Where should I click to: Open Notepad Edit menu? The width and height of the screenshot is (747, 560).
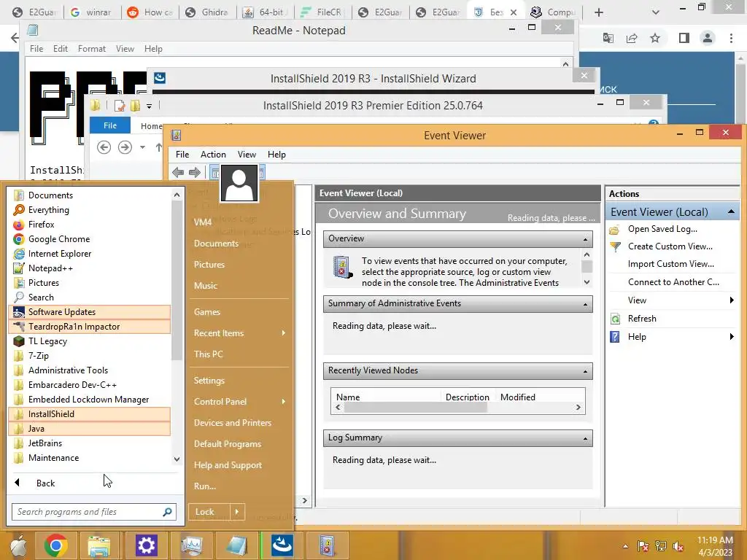coord(60,49)
